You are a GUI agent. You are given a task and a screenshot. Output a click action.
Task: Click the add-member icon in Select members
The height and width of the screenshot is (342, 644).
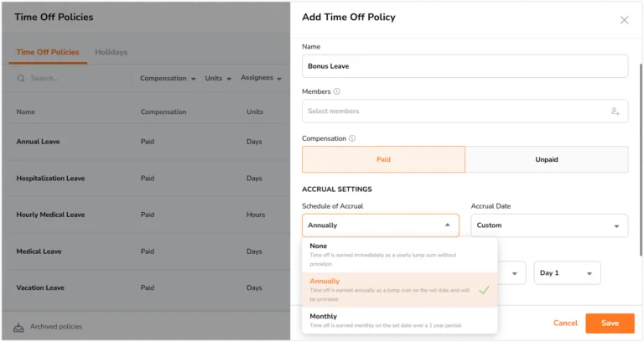615,111
